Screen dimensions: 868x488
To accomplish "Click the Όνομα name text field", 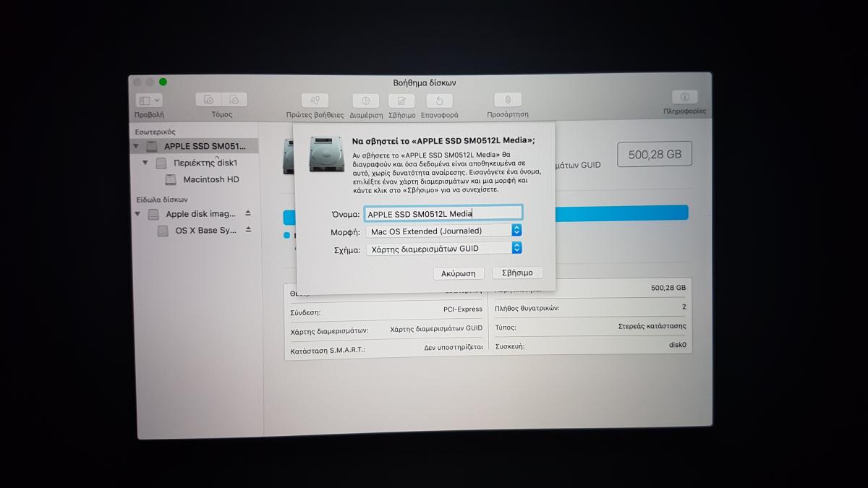I will pyautogui.click(x=443, y=213).
